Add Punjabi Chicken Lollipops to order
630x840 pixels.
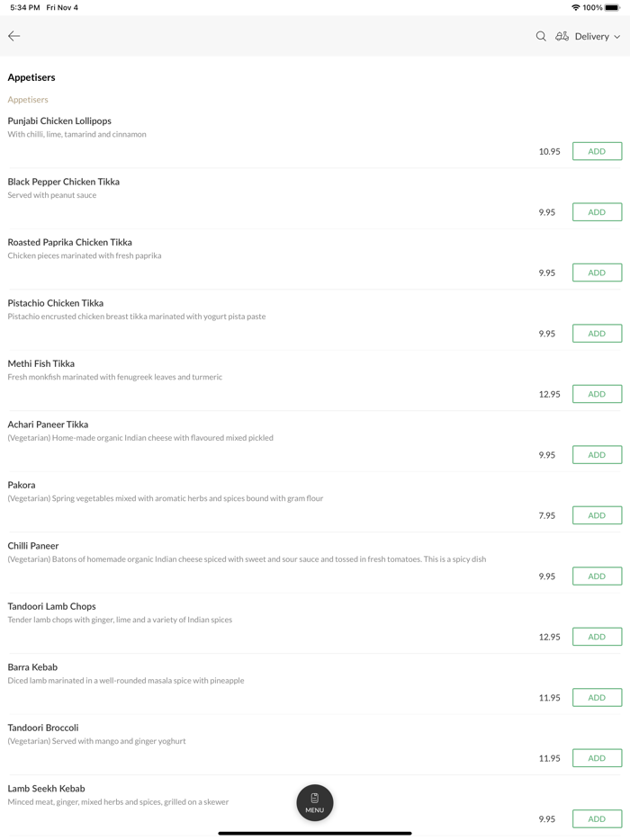[x=597, y=151]
